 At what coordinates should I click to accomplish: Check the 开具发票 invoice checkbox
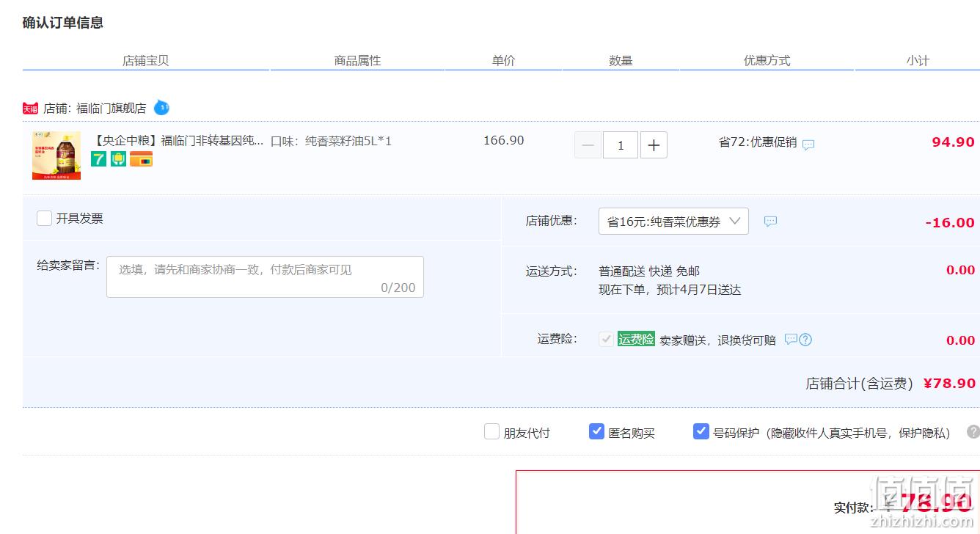[x=45, y=218]
